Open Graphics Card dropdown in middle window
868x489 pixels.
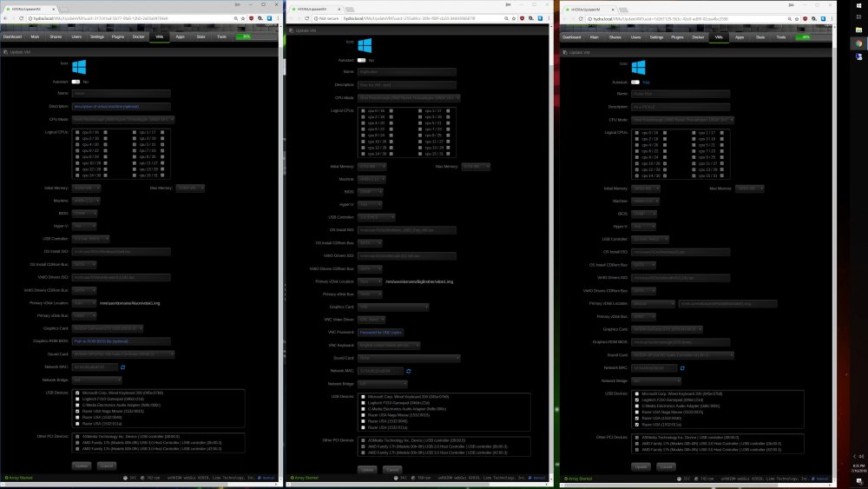pos(393,307)
